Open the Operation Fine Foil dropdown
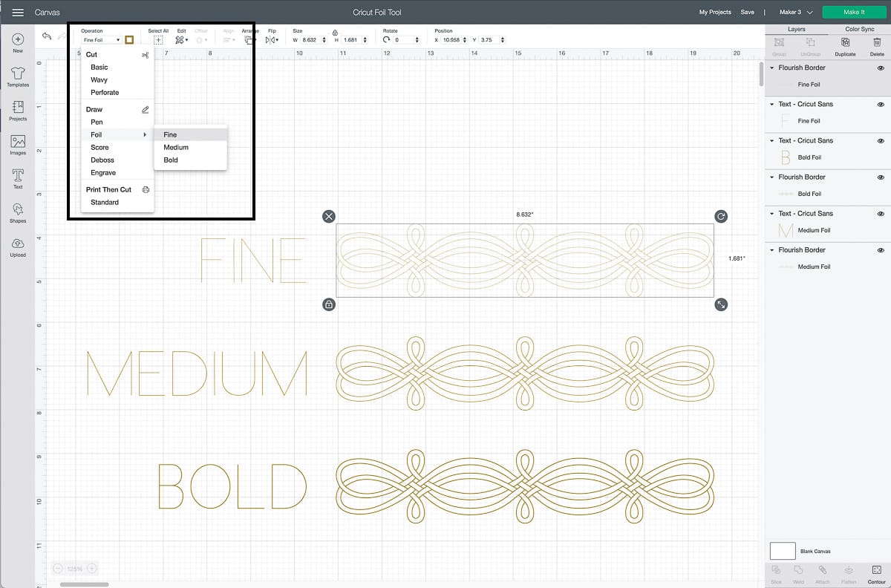This screenshot has height=588, width=891. click(x=102, y=40)
